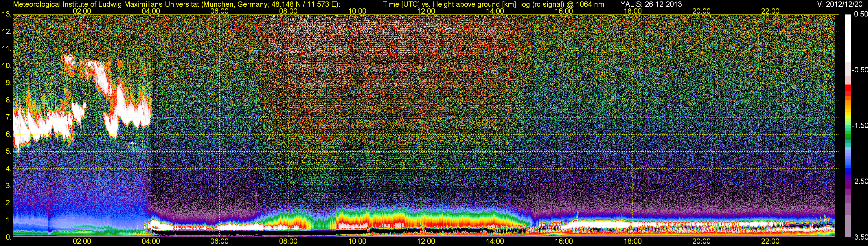Select the 06:00 label on the lower time axis
This screenshot has height=246, width=868.
[219, 242]
